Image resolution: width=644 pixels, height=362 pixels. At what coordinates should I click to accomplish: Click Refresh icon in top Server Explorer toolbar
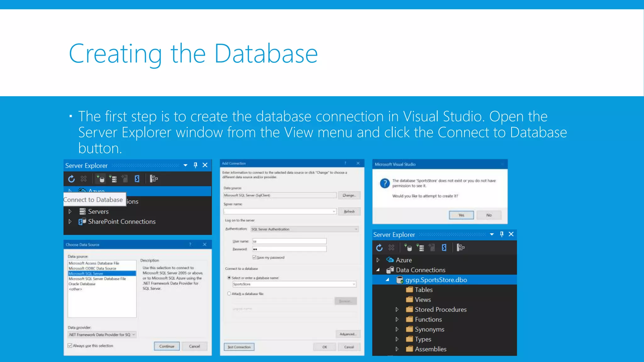coord(71,179)
